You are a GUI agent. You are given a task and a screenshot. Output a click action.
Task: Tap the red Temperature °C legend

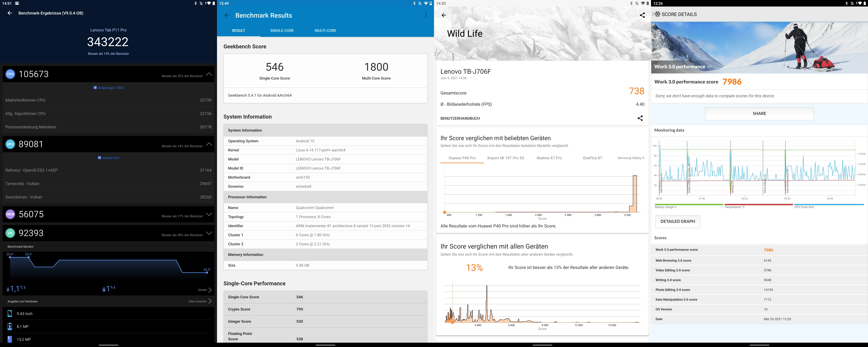(759, 206)
